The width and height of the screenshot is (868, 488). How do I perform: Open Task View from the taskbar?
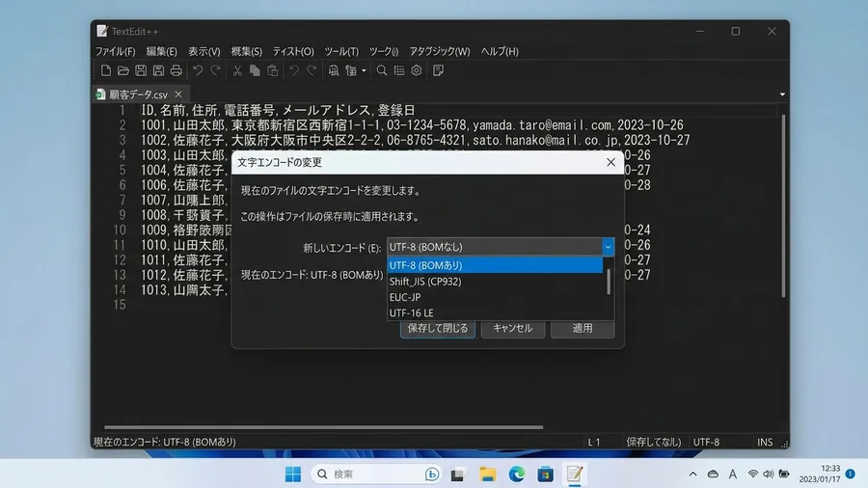coord(457,474)
